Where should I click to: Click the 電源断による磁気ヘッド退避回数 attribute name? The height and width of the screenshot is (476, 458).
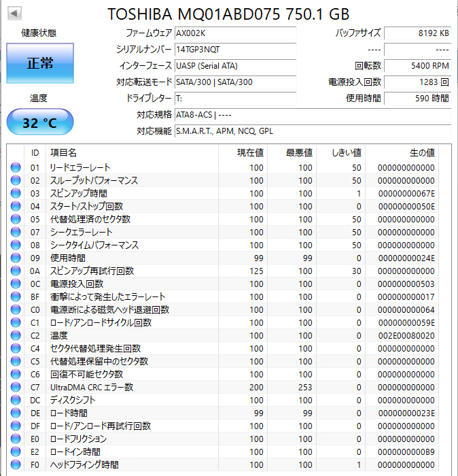(x=109, y=309)
